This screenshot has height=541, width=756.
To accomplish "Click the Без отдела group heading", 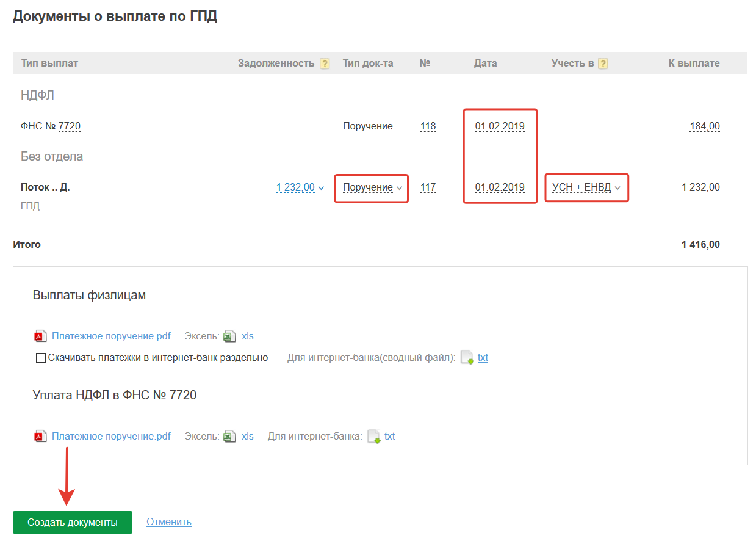I will pyautogui.click(x=52, y=157).
